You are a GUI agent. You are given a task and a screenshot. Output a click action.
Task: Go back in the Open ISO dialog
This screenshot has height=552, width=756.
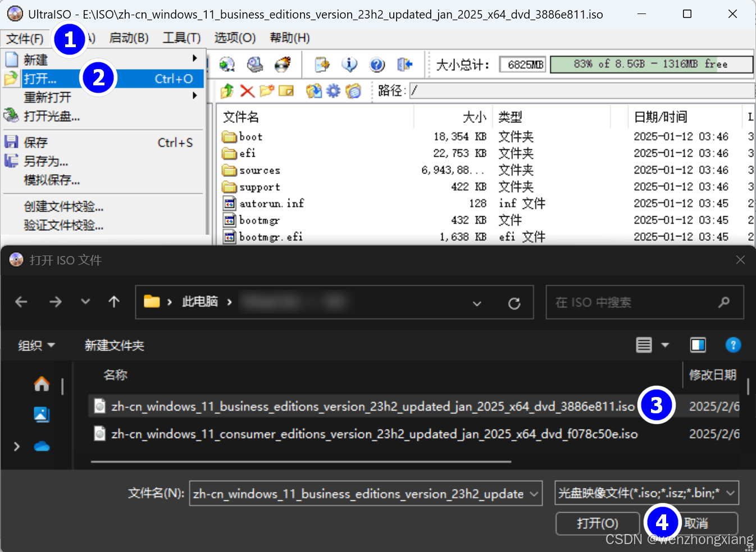(x=21, y=302)
